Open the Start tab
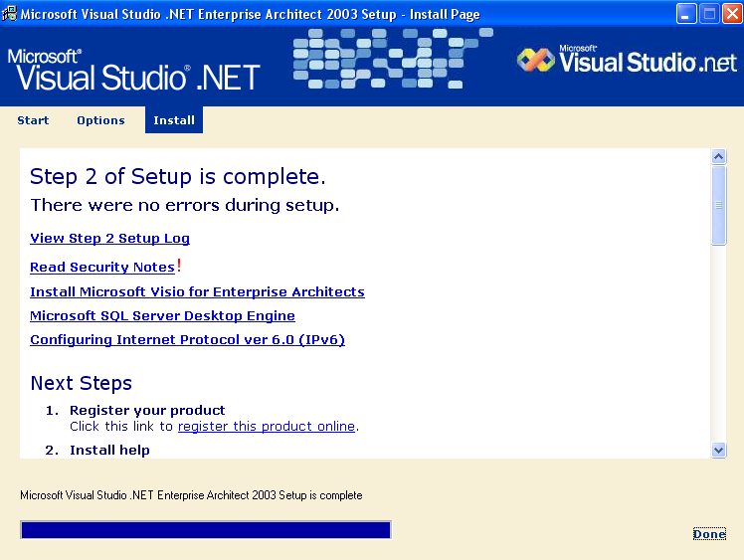Viewport: 744px width, 560px height. click(x=33, y=120)
